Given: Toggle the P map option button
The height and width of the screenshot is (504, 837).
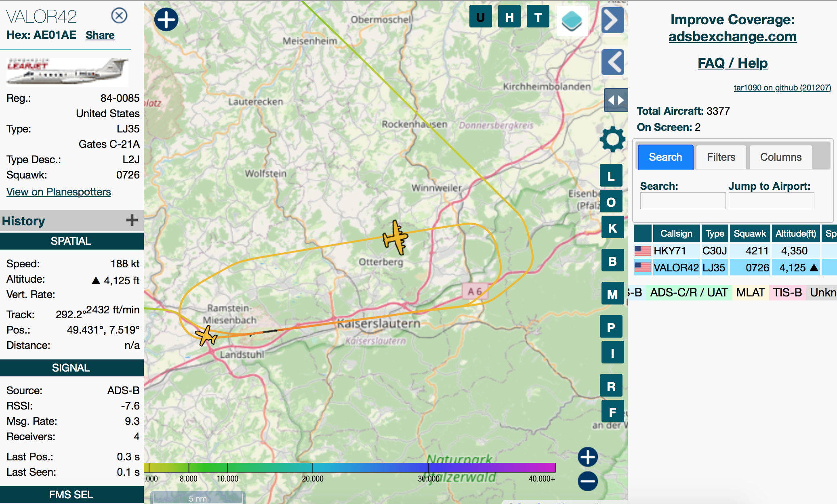Looking at the screenshot, I should 611,327.
